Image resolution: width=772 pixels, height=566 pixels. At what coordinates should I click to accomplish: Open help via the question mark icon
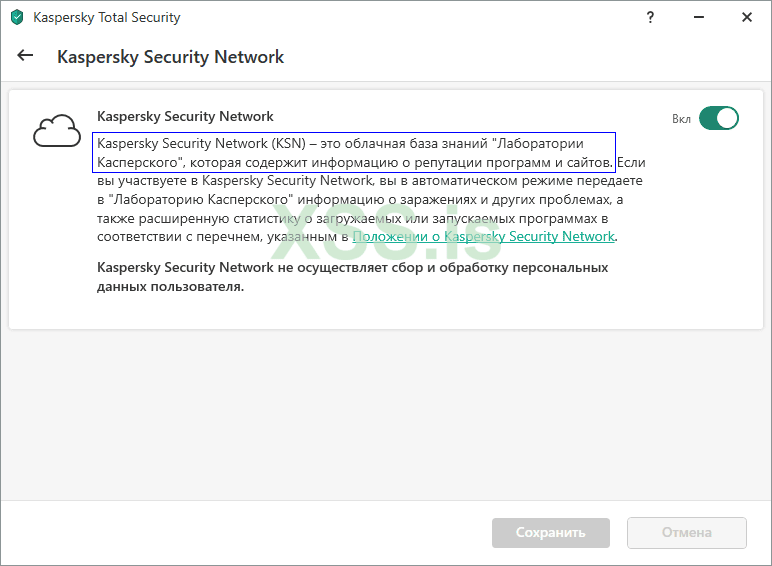click(651, 17)
